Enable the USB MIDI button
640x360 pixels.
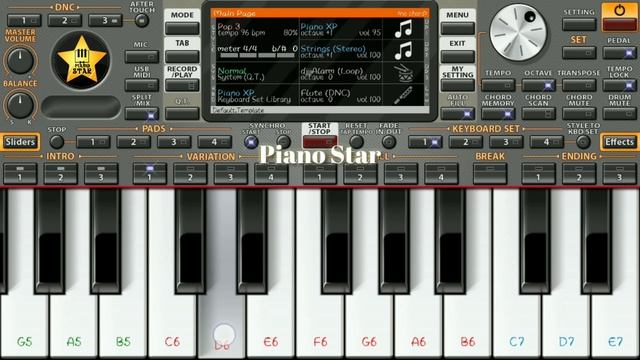coord(142,85)
